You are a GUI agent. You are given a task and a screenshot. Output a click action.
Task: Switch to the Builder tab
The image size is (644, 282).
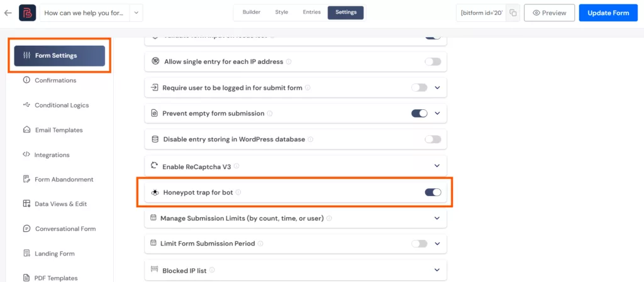252,13
